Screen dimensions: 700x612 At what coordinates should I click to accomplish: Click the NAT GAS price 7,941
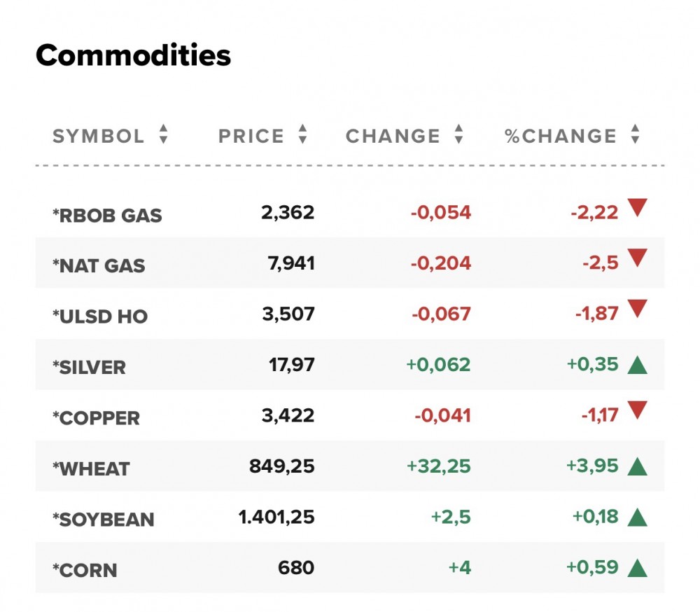click(291, 263)
